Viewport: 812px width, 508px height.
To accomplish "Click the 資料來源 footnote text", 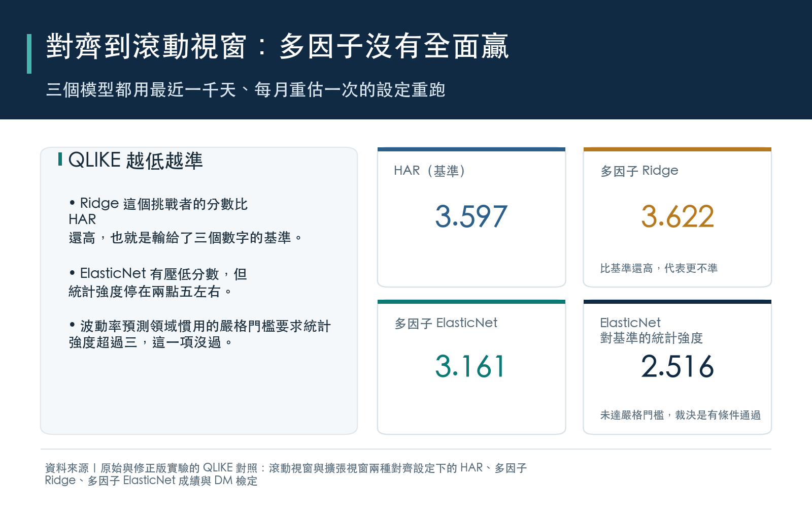I will [x=286, y=474].
